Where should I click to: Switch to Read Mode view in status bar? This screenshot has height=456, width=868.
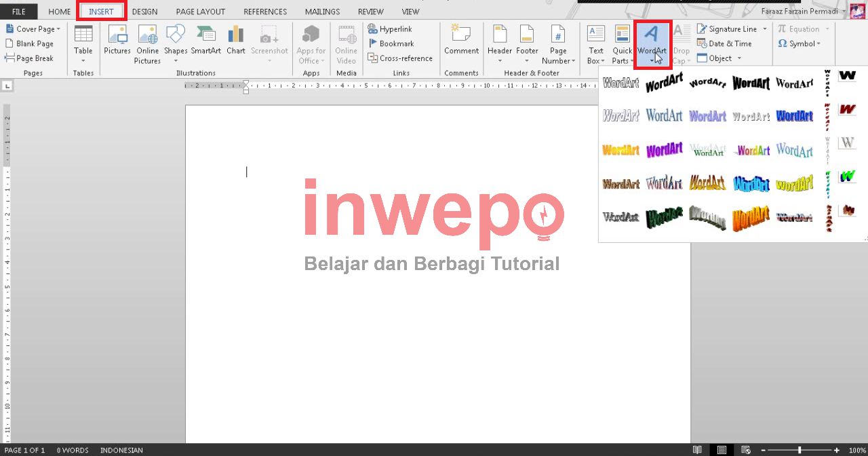[x=697, y=450]
